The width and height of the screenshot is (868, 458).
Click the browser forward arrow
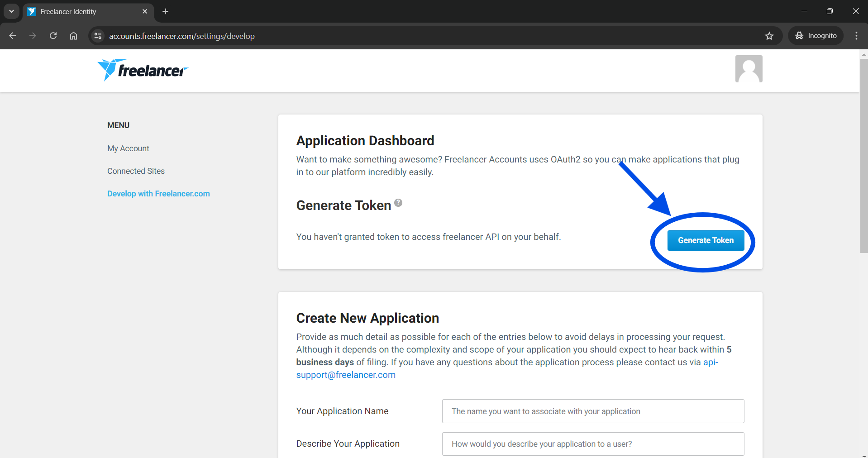[x=33, y=36]
